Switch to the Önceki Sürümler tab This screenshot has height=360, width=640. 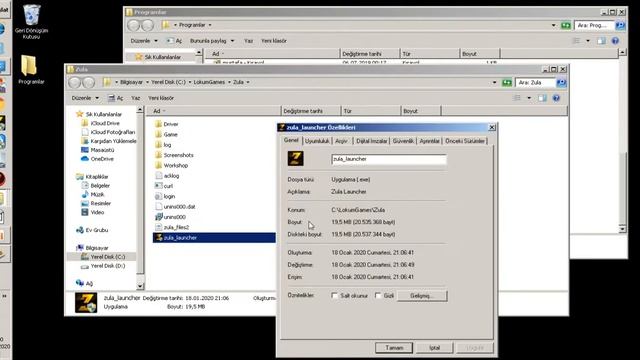pos(464,141)
